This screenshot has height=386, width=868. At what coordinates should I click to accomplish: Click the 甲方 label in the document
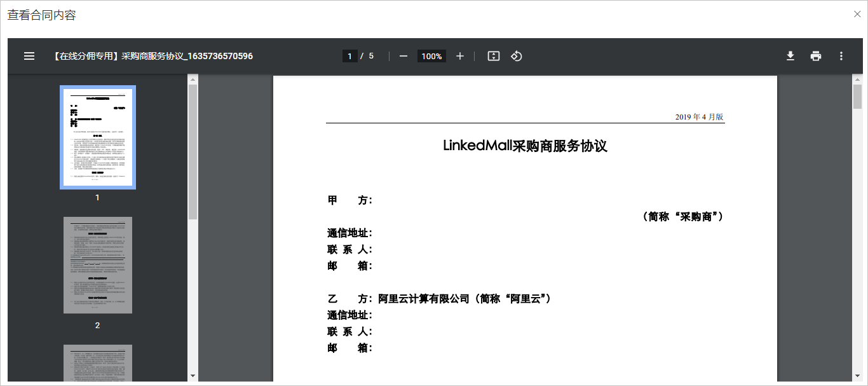click(350, 200)
